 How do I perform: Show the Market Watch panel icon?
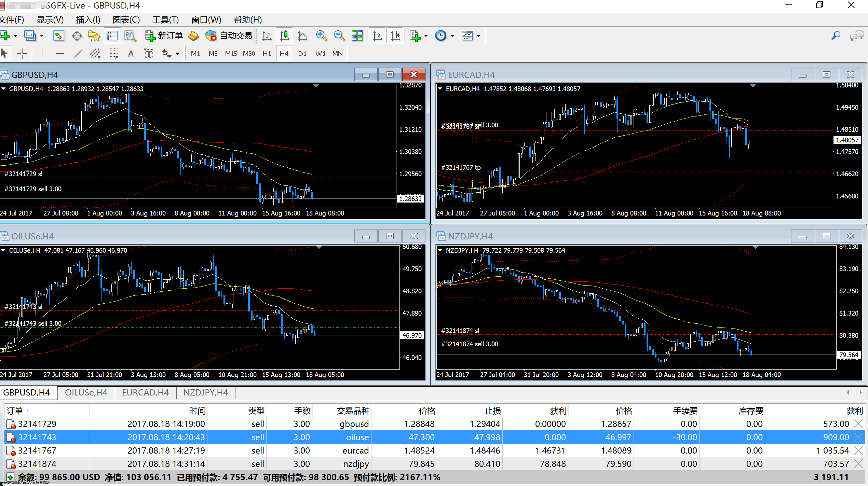pos(58,36)
